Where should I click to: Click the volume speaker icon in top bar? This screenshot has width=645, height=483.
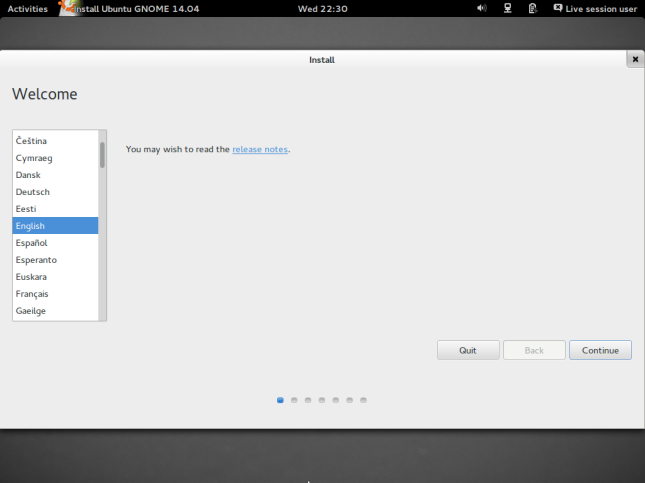(x=482, y=8)
